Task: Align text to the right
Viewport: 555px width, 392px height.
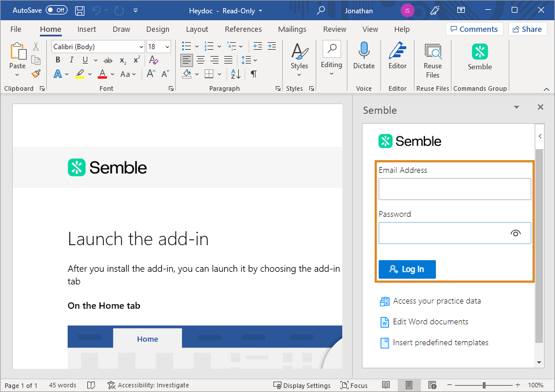Action: click(214, 60)
